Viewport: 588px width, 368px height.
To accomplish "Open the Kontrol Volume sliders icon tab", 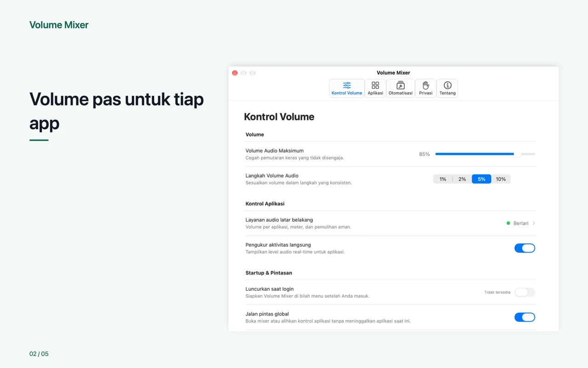I will tap(347, 88).
